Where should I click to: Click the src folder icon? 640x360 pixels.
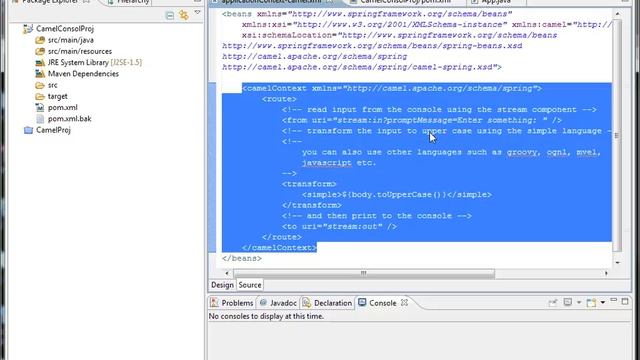coord(40,85)
